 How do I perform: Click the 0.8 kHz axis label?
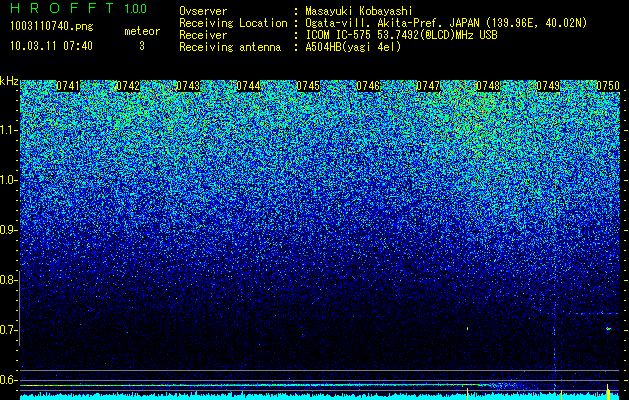[x=8, y=280]
